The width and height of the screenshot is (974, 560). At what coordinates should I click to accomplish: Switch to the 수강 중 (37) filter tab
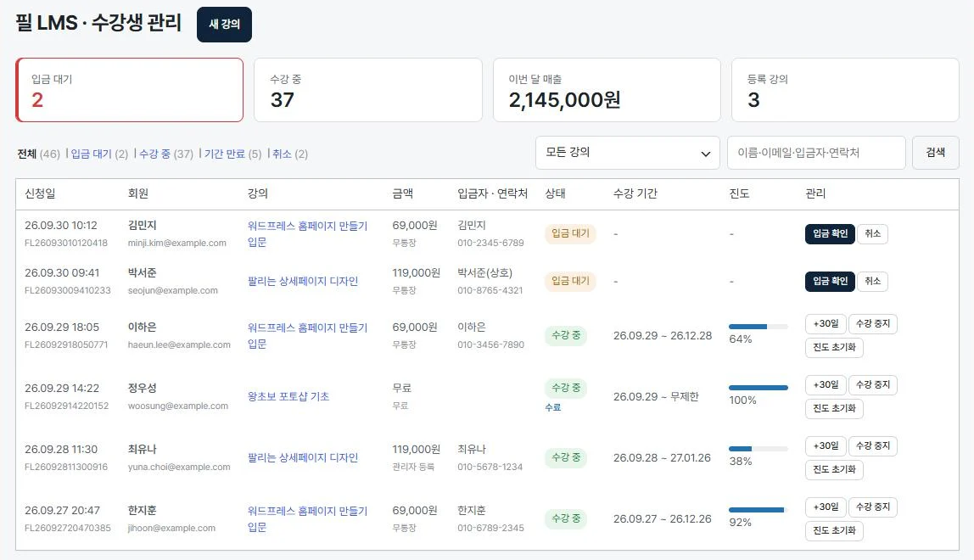click(165, 154)
